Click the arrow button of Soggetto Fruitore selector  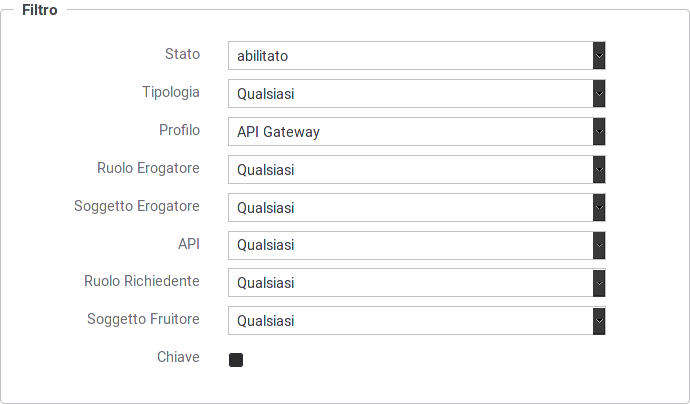pyautogui.click(x=599, y=321)
